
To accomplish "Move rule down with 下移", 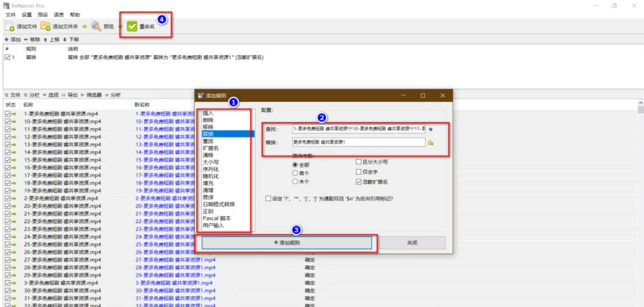I will click(x=71, y=40).
